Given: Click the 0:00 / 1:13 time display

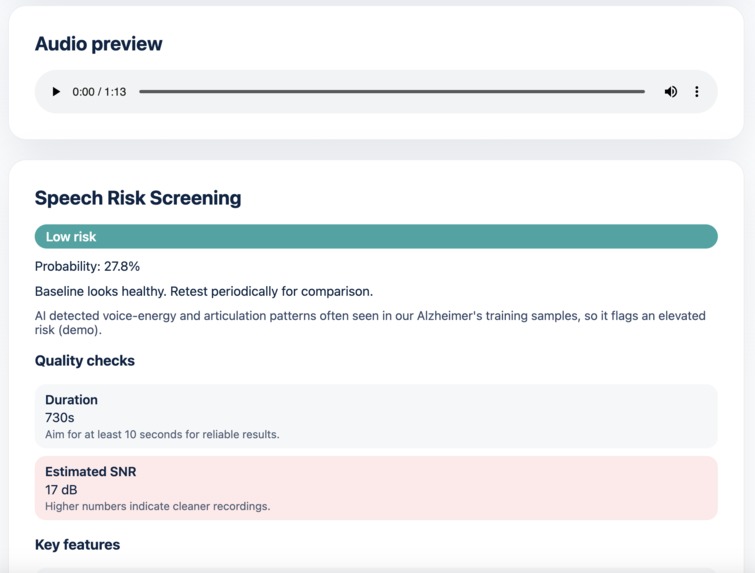Looking at the screenshot, I should [99, 92].
